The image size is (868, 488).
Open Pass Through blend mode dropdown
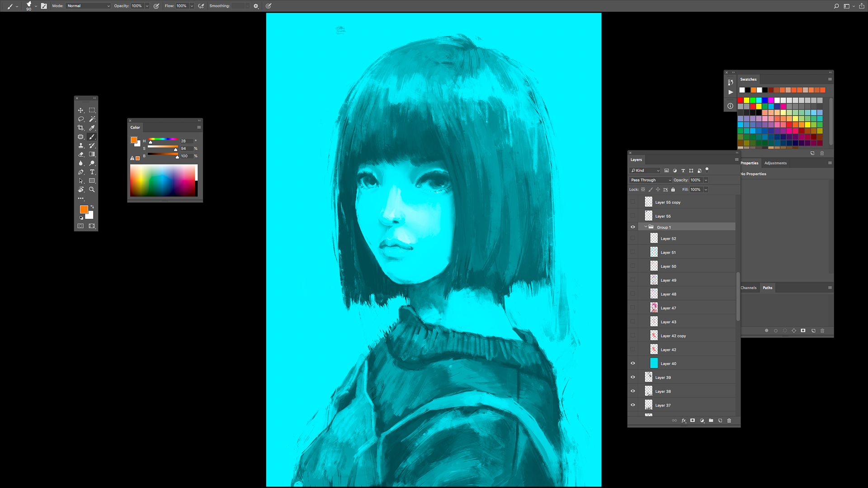[x=651, y=180]
